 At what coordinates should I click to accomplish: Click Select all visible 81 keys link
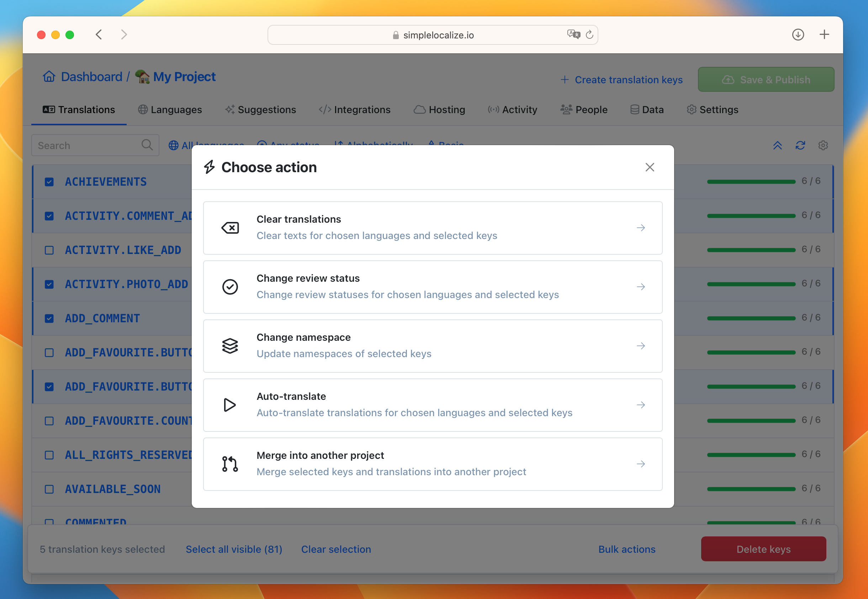click(233, 548)
